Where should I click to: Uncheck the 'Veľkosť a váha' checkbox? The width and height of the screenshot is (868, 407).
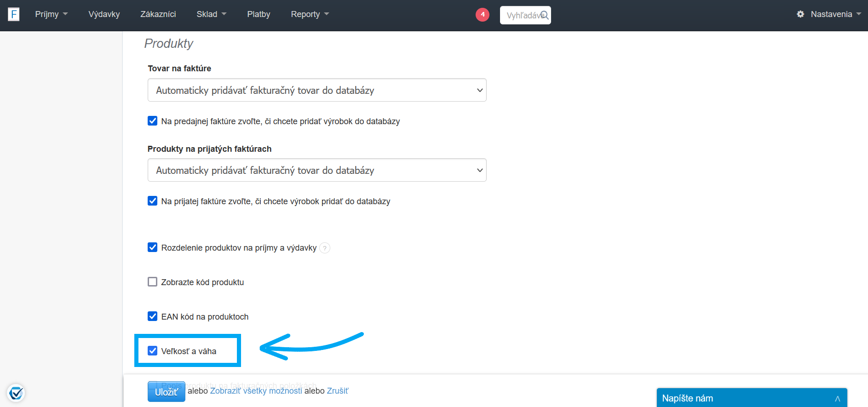(x=153, y=351)
